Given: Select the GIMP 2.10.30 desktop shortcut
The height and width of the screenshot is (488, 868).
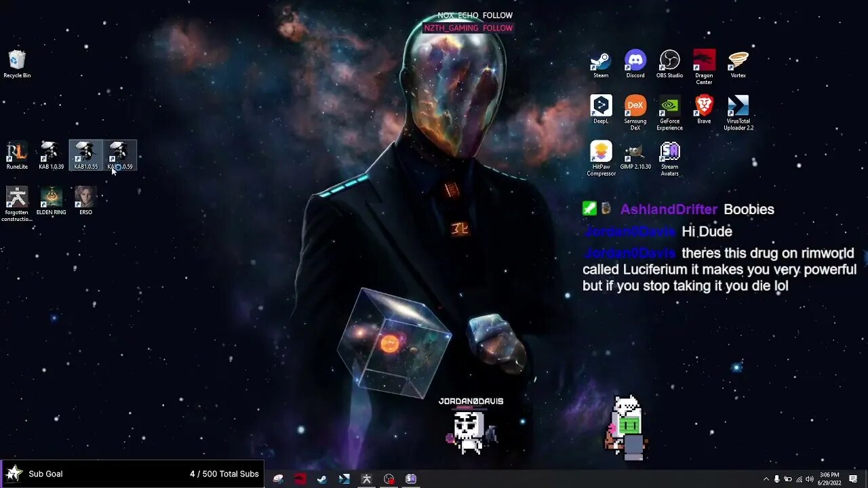Looking at the screenshot, I should point(635,155).
